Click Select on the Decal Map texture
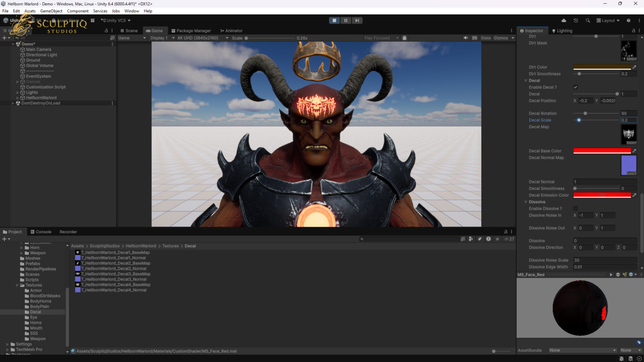The height and width of the screenshot is (362, 644). (x=631, y=143)
